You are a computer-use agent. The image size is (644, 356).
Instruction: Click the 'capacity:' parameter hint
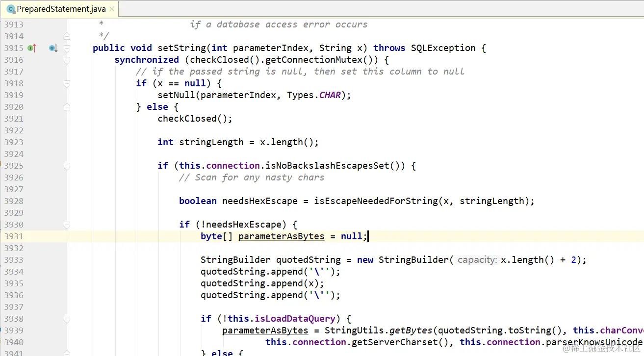[477, 260]
